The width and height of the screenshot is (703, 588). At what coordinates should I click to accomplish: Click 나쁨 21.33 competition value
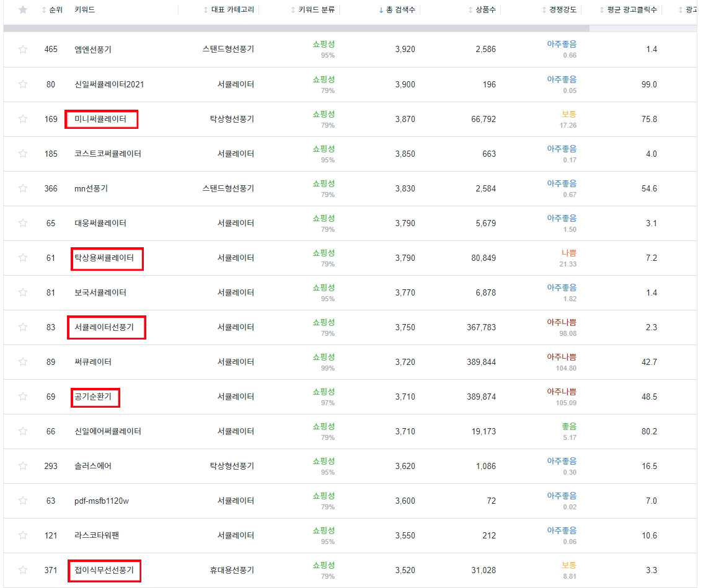[568, 258]
